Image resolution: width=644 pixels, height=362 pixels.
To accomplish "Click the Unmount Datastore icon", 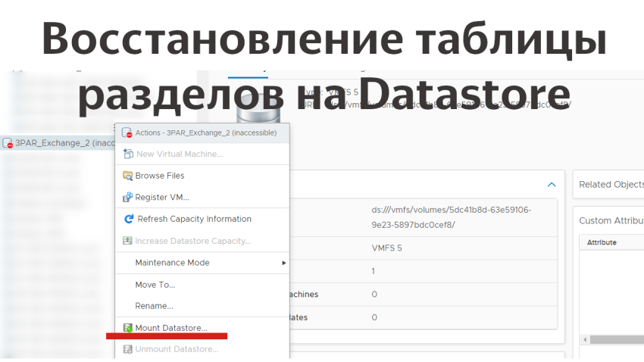I will coord(128,349).
